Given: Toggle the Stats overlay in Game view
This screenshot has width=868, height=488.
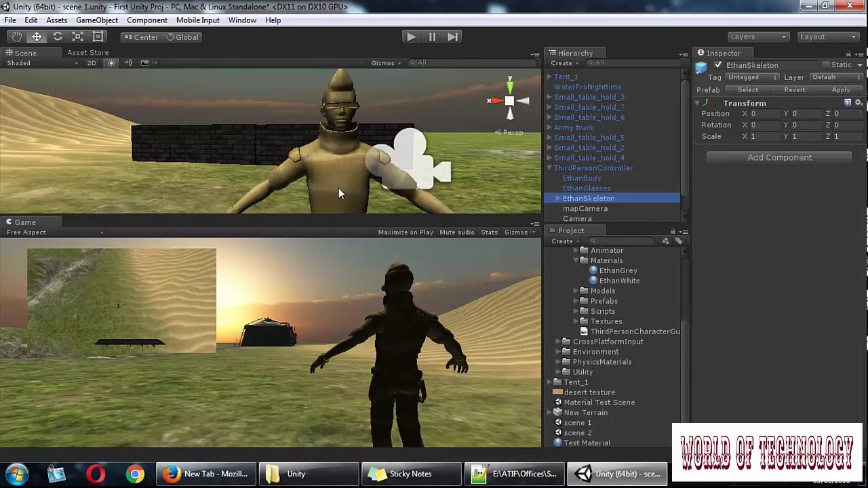Looking at the screenshot, I should 490,232.
